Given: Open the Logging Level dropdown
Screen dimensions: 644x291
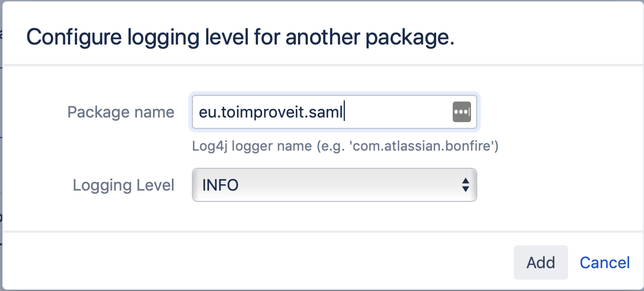Looking at the screenshot, I should pos(335,185).
